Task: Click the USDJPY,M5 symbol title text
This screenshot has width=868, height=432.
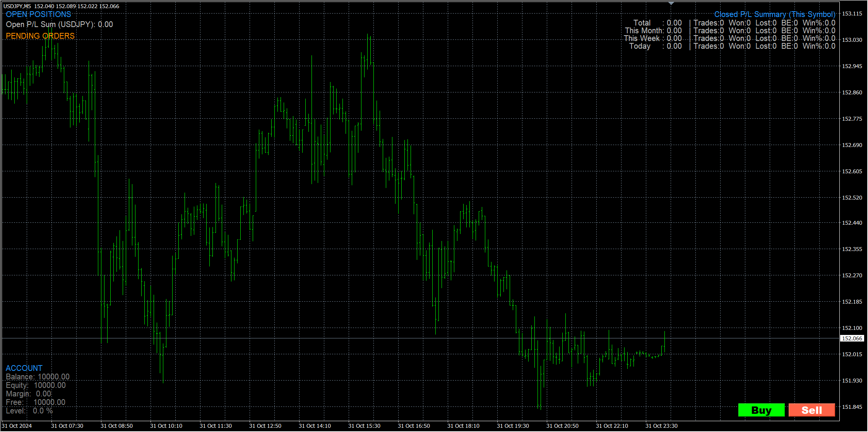Action: (17, 6)
